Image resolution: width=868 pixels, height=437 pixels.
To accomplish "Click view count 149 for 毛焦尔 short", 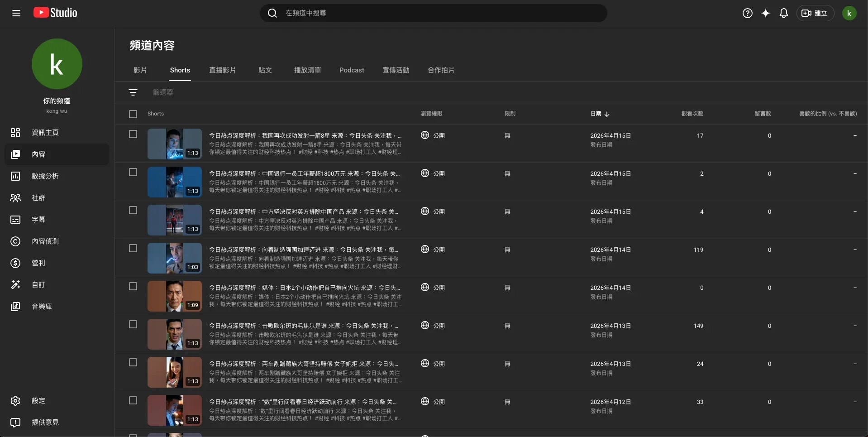I will pos(698,326).
